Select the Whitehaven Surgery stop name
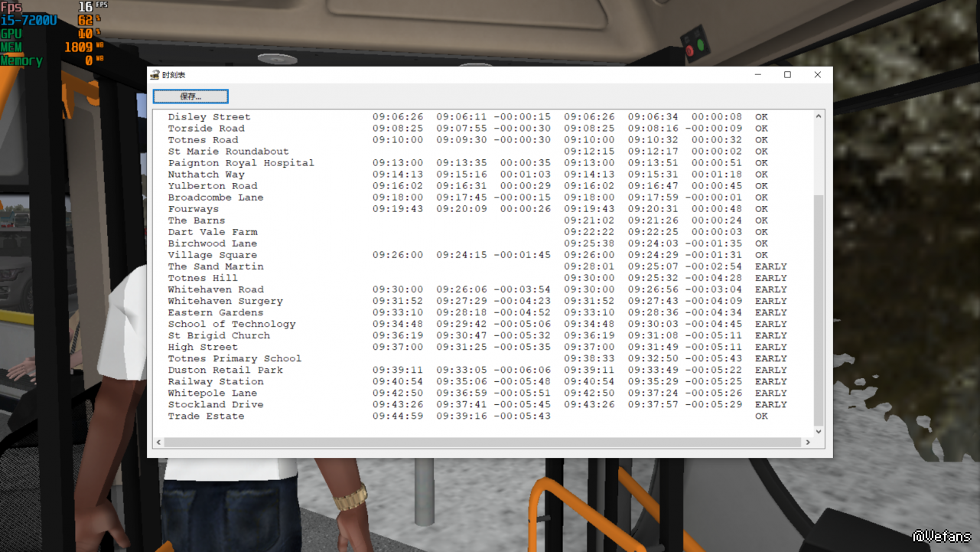 click(x=226, y=301)
